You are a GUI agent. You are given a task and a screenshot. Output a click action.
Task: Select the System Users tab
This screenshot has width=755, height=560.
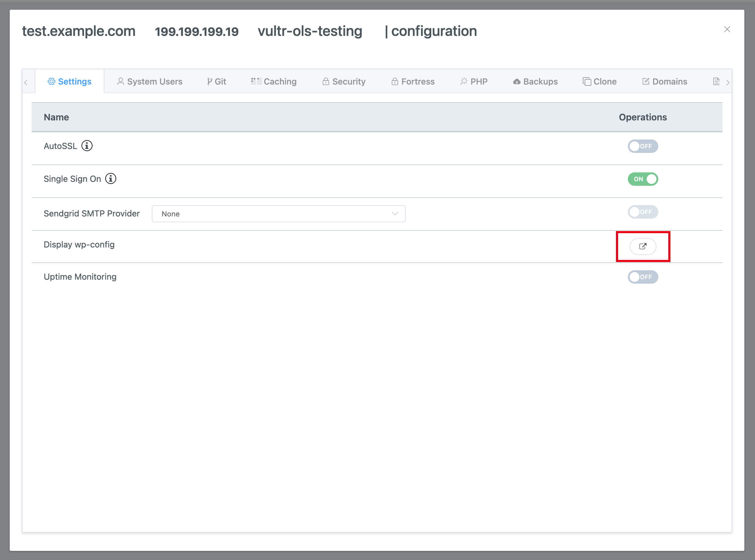coord(150,82)
